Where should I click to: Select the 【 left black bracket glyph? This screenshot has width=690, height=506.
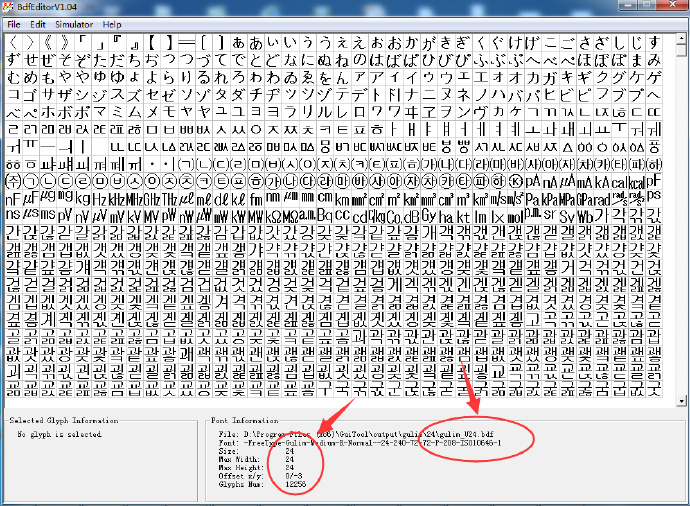point(151,43)
